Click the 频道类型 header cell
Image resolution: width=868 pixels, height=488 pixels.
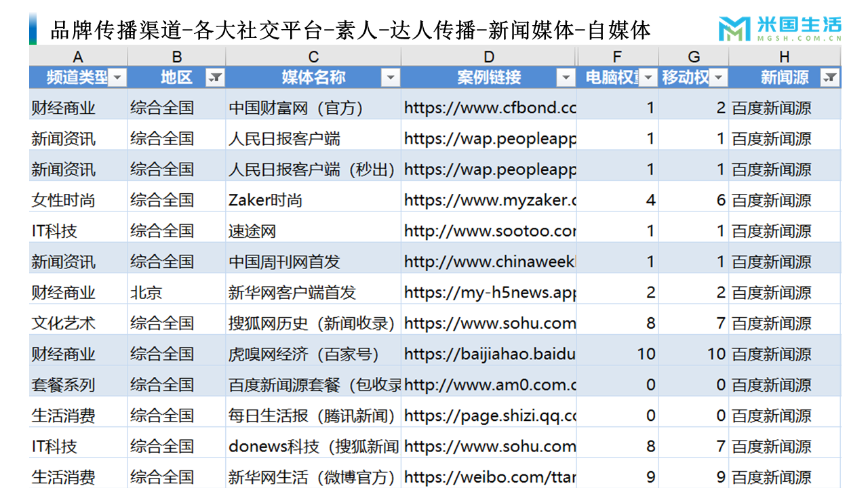(x=78, y=78)
